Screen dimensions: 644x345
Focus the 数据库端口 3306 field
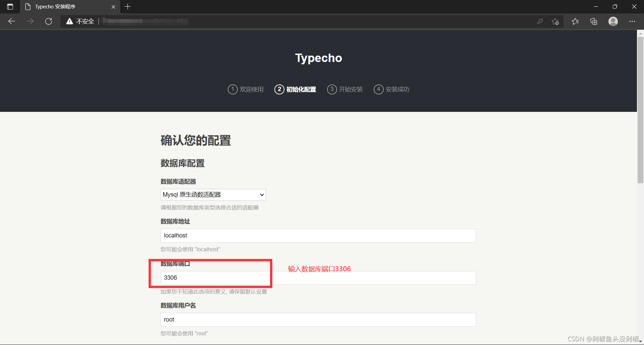[318, 278]
